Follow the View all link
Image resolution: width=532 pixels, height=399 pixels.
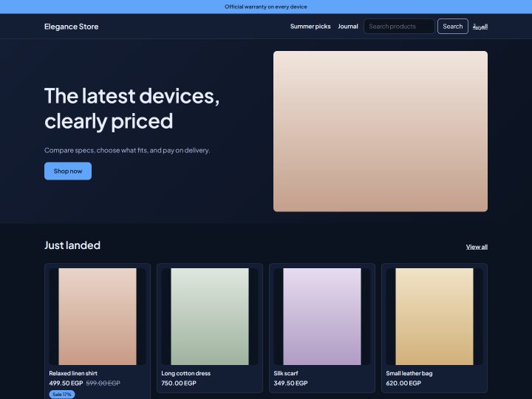coord(477,247)
